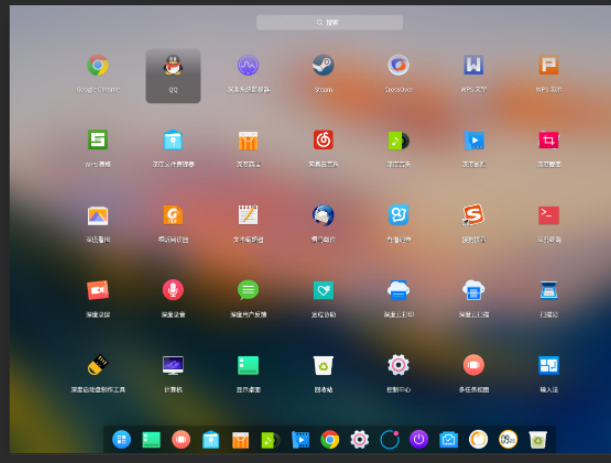Image resolution: width=611 pixels, height=463 pixels.
Task: Open the Computer monitor icon
Action: pos(173,365)
